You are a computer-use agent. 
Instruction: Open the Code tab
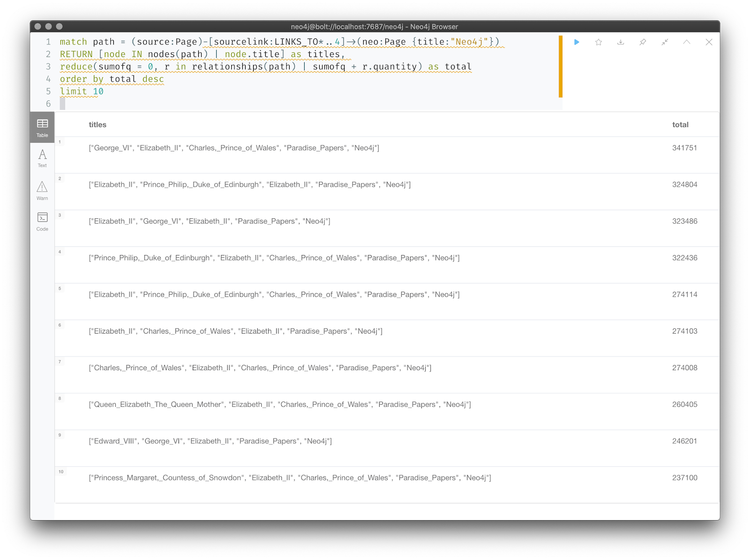pyautogui.click(x=42, y=222)
